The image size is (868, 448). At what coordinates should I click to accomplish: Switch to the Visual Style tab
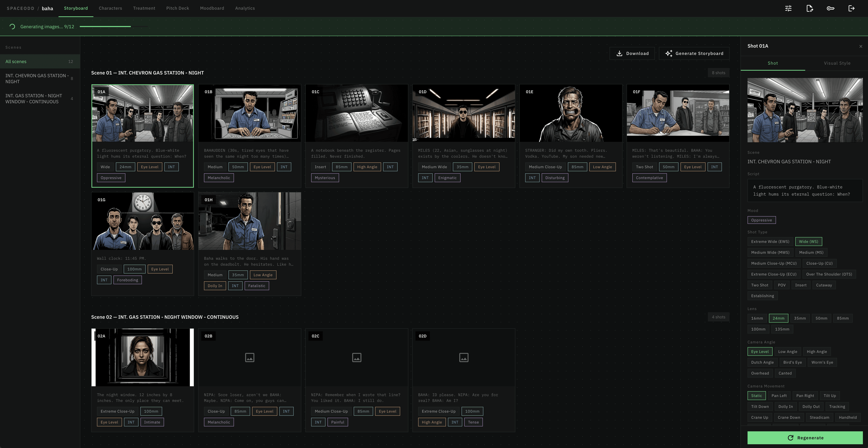click(837, 63)
